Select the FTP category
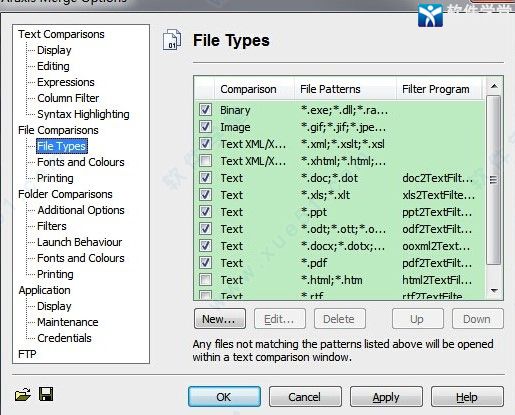The width and height of the screenshot is (515, 415). point(27,354)
